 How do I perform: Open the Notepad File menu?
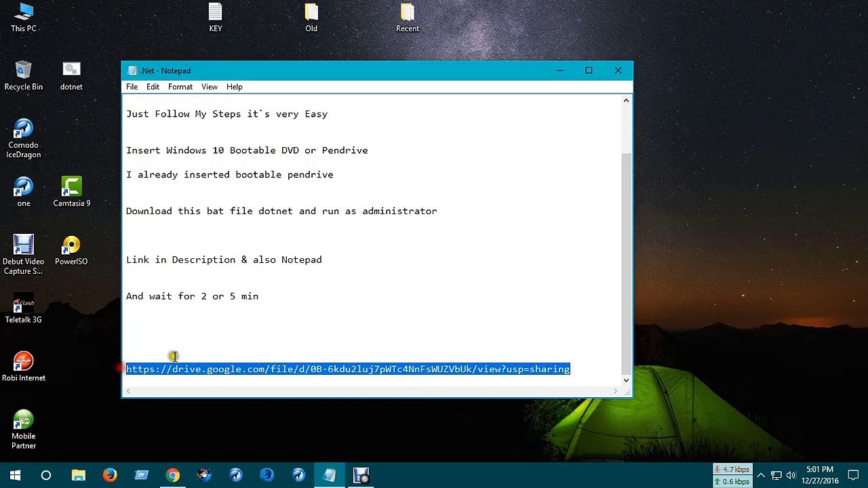[132, 87]
